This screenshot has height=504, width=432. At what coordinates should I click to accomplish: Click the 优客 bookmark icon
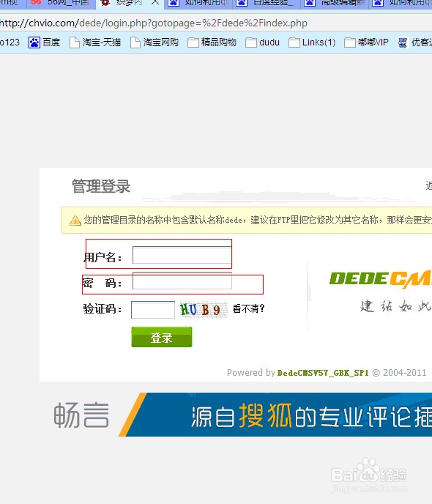coord(403,42)
